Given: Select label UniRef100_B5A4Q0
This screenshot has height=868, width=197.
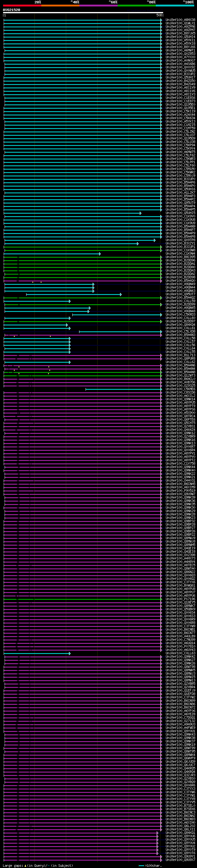Looking at the screenshot, I should (x=180, y=281).
